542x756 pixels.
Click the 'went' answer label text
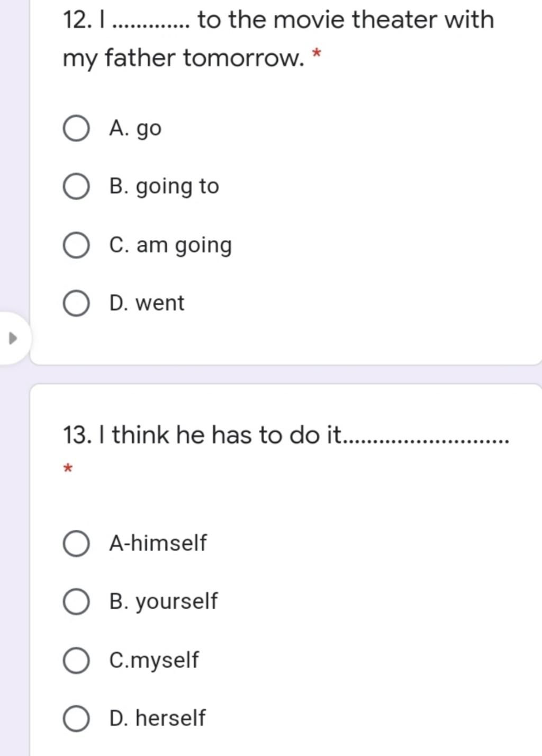click(160, 304)
